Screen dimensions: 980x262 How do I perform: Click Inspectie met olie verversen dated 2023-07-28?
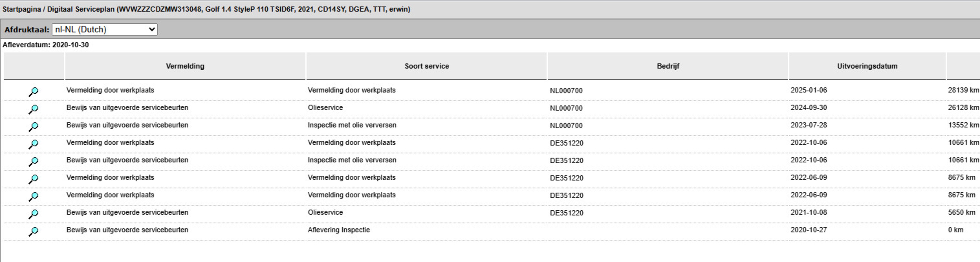click(352, 125)
